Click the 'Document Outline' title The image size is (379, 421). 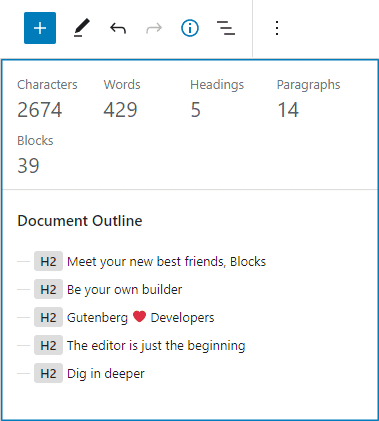[x=80, y=221]
